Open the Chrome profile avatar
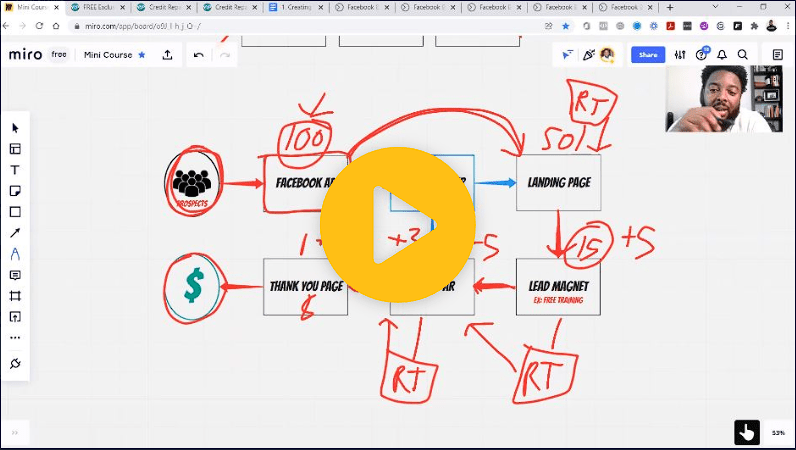This screenshot has height=450, width=796. pyautogui.click(x=771, y=26)
